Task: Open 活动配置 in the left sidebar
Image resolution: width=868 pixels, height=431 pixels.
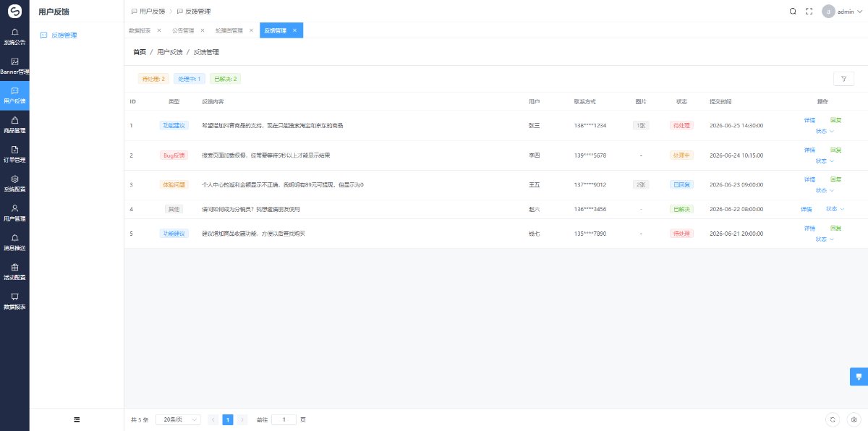Action: click(x=14, y=272)
